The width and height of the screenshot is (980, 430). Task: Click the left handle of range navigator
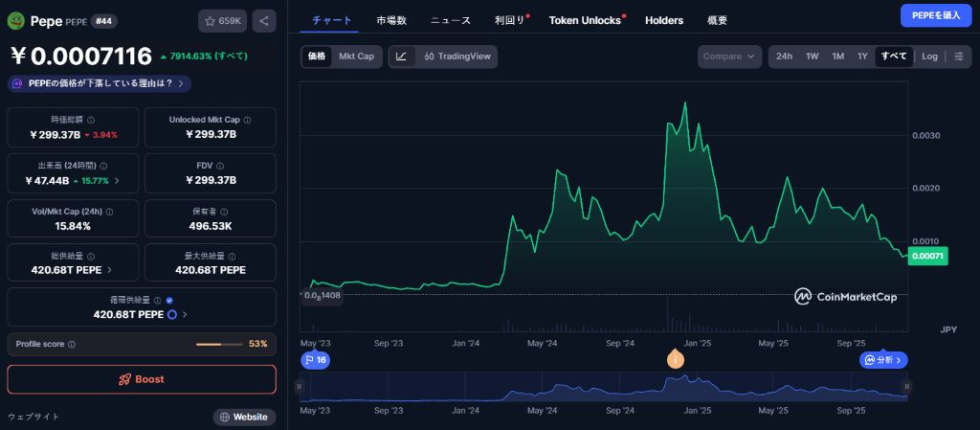[300, 386]
